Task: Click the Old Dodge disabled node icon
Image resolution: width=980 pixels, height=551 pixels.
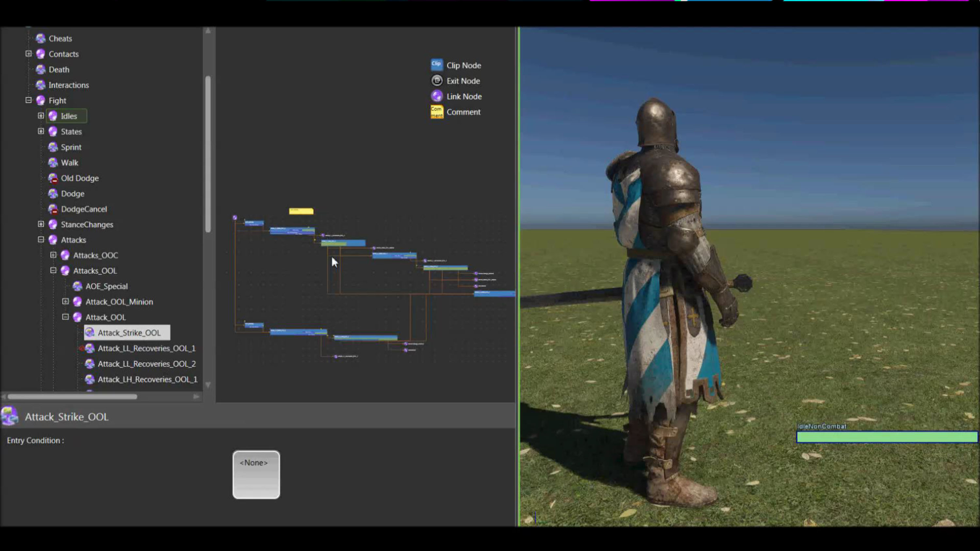Action: [x=53, y=178]
